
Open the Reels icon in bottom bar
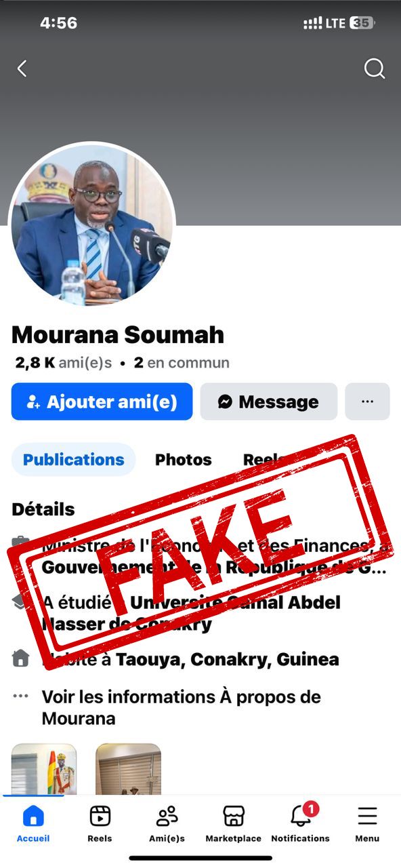pyautogui.click(x=100, y=823)
